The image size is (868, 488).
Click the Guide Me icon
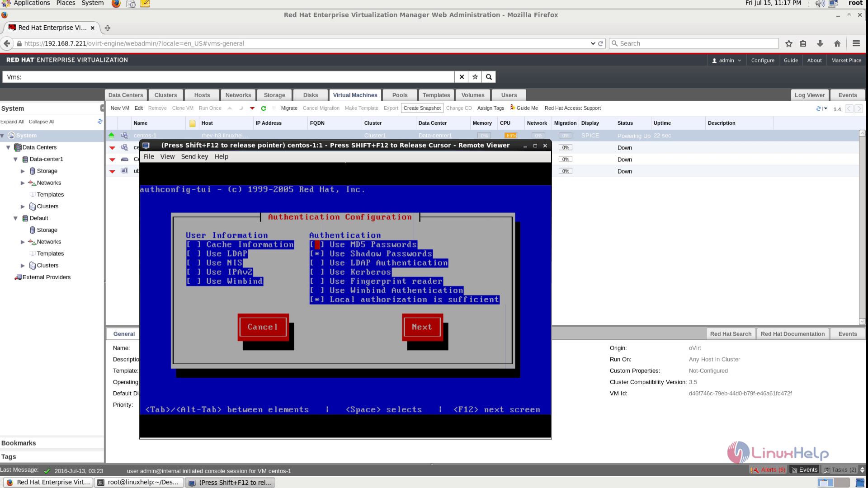point(513,108)
